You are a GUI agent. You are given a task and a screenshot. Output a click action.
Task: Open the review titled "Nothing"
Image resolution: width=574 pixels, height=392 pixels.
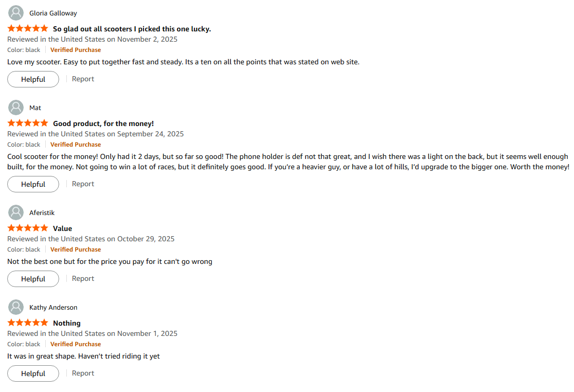67,323
